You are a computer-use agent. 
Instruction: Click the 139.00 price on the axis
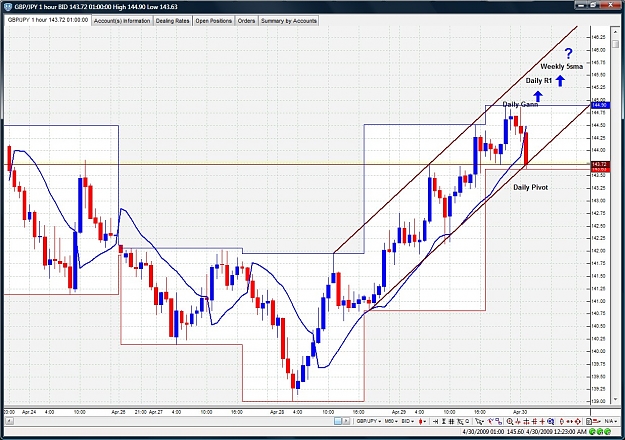[x=599, y=401]
